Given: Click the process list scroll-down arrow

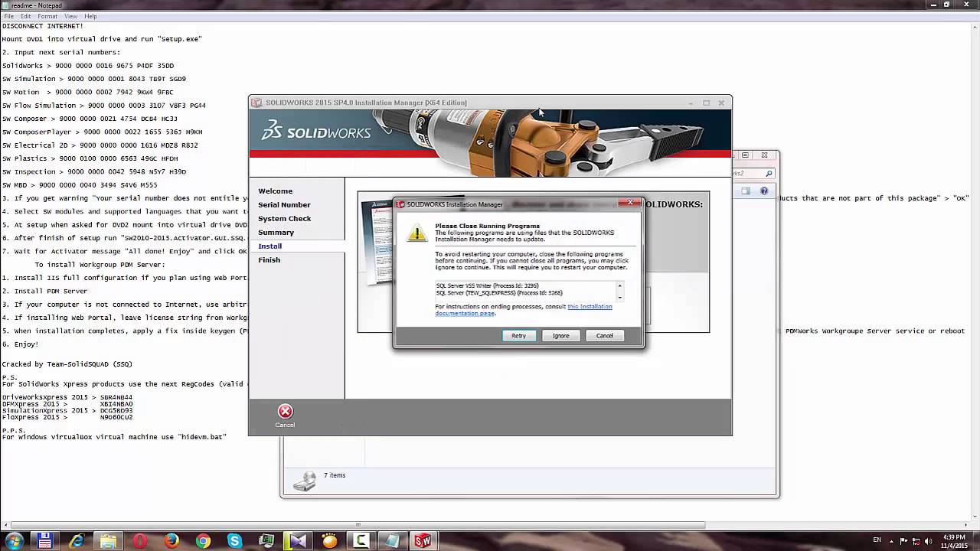Looking at the screenshot, I should 619,297.
